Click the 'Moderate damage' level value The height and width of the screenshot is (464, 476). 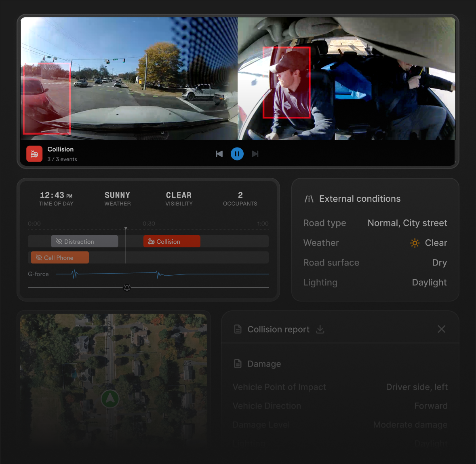pos(410,424)
